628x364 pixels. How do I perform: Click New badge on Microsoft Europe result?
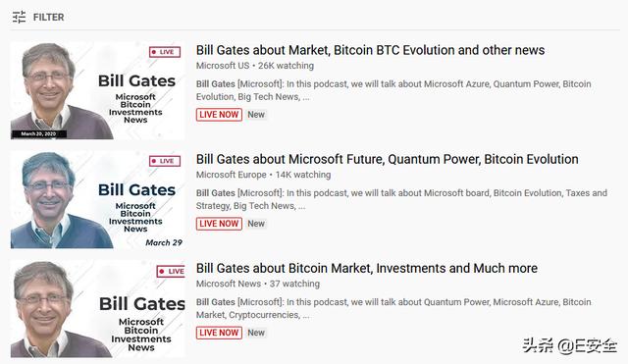256,224
